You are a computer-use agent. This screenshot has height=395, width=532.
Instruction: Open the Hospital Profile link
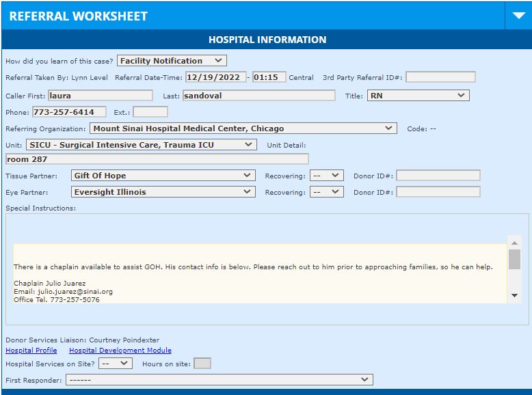[x=31, y=351]
